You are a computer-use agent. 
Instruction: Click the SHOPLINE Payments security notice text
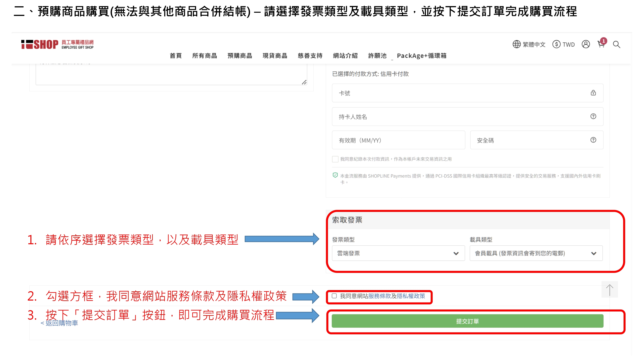pyautogui.click(x=470, y=179)
